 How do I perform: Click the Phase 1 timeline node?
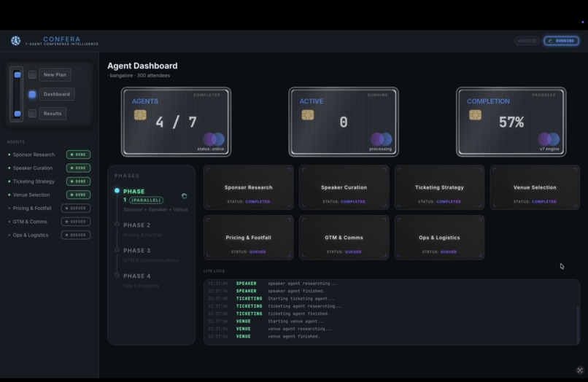click(117, 190)
